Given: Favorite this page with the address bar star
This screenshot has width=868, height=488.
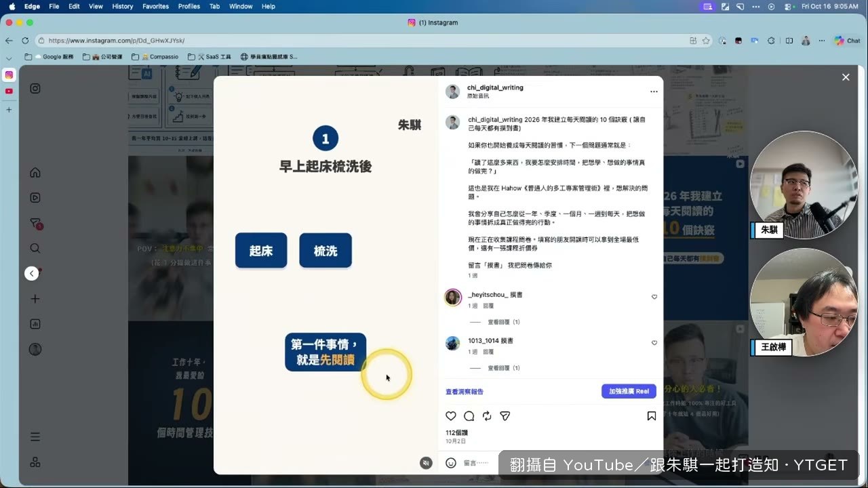Looking at the screenshot, I should (x=706, y=41).
